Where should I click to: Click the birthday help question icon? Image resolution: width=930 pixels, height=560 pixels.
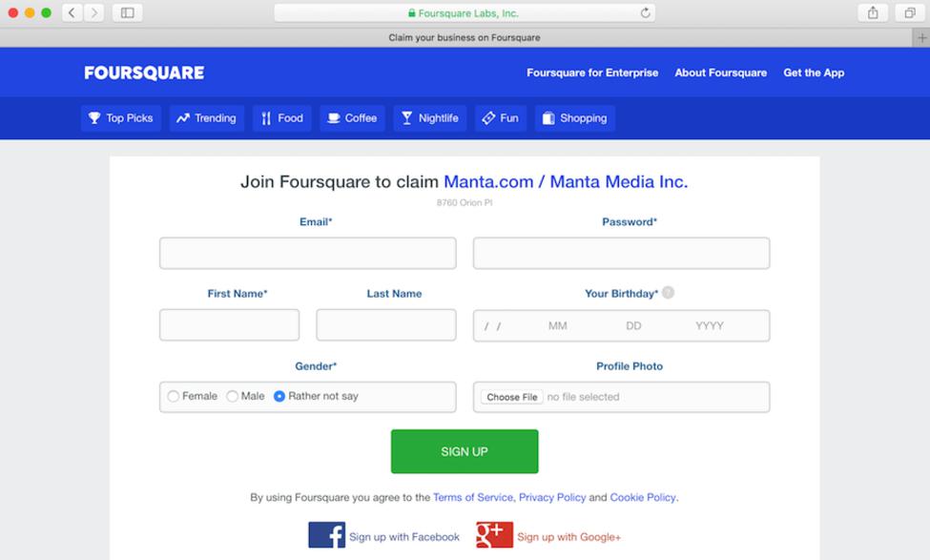point(668,293)
